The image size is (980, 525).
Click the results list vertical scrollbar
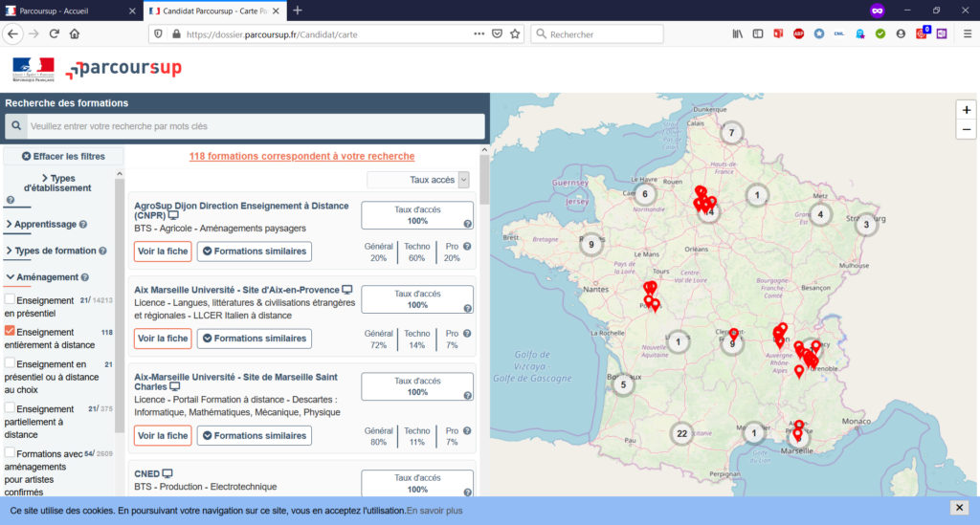tap(484, 180)
